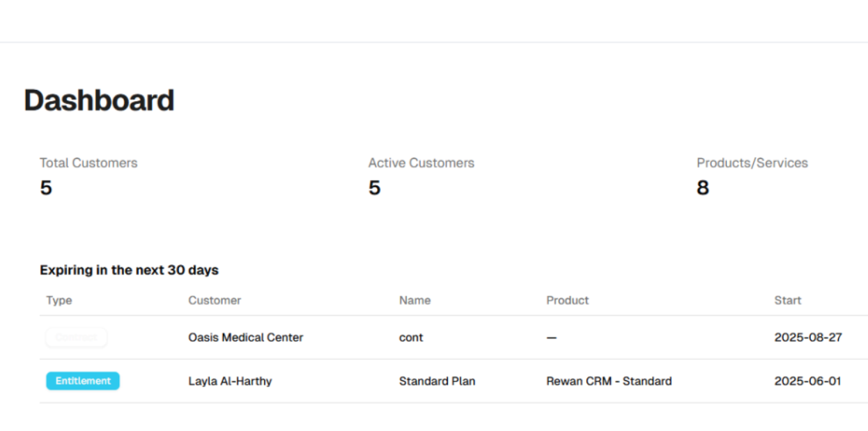Click the "Expiring in the next 30 days" heading
Image resolution: width=868 pixels, height=431 pixels.
click(129, 270)
